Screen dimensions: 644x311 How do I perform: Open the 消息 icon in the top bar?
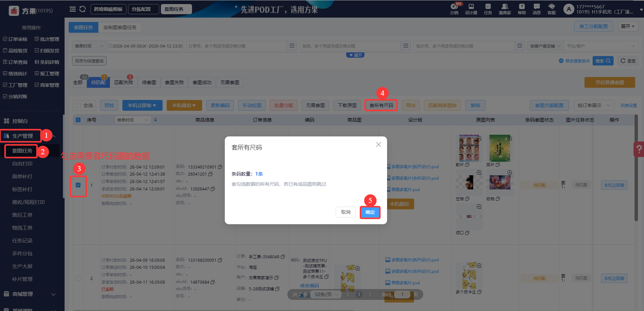point(536,9)
